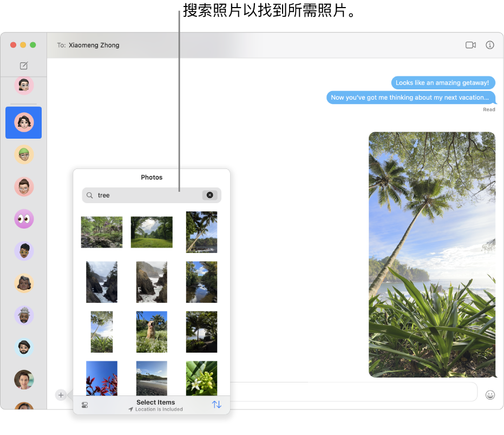The image size is (504, 435).
Task: Click the tree search field
Action: [152, 196]
